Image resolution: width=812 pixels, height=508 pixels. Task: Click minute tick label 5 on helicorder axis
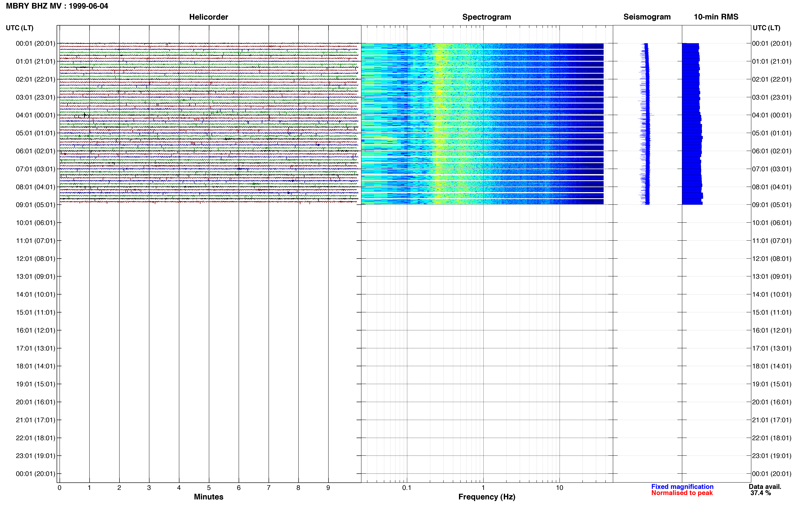click(x=209, y=488)
